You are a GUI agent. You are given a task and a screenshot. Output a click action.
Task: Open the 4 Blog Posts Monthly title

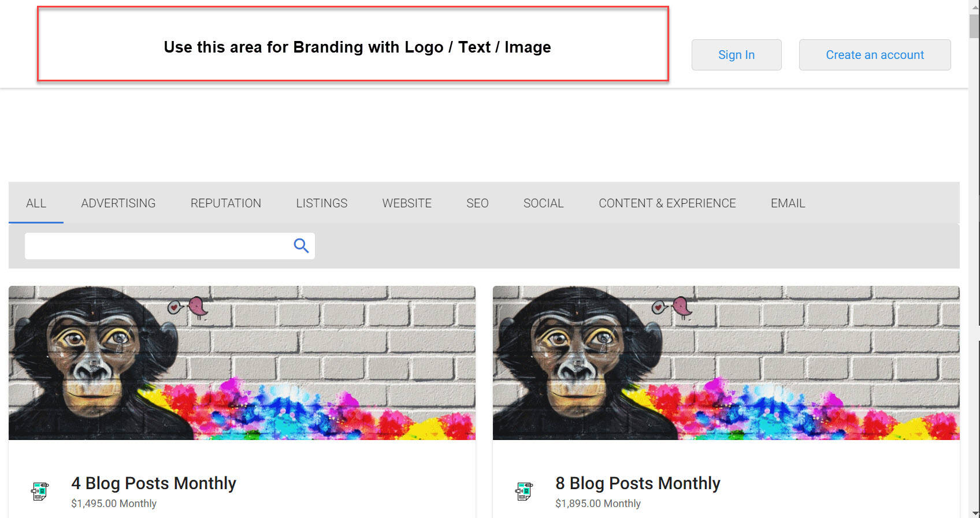tap(154, 483)
